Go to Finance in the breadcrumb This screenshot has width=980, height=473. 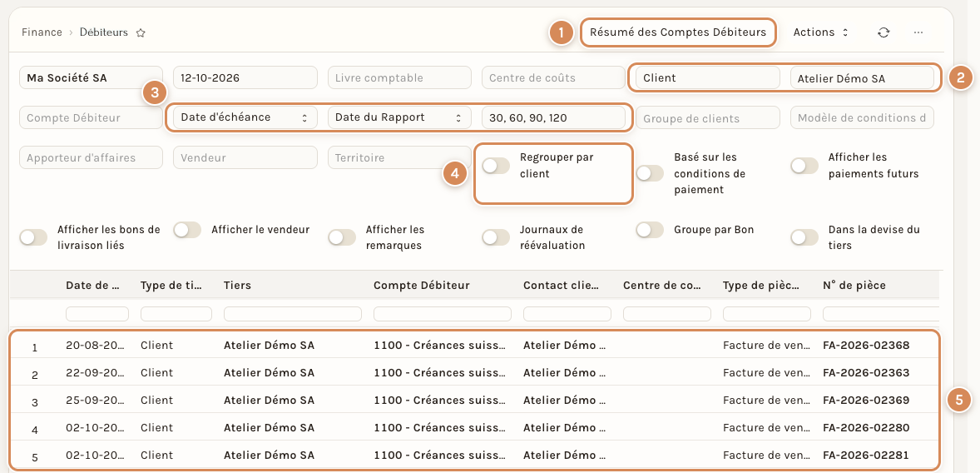[x=42, y=32]
